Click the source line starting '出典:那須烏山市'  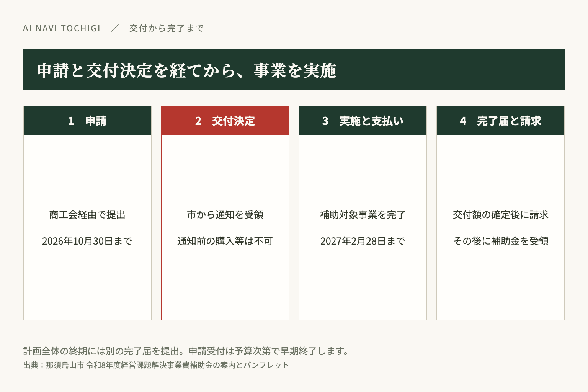pyautogui.click(x=156, y=365)
